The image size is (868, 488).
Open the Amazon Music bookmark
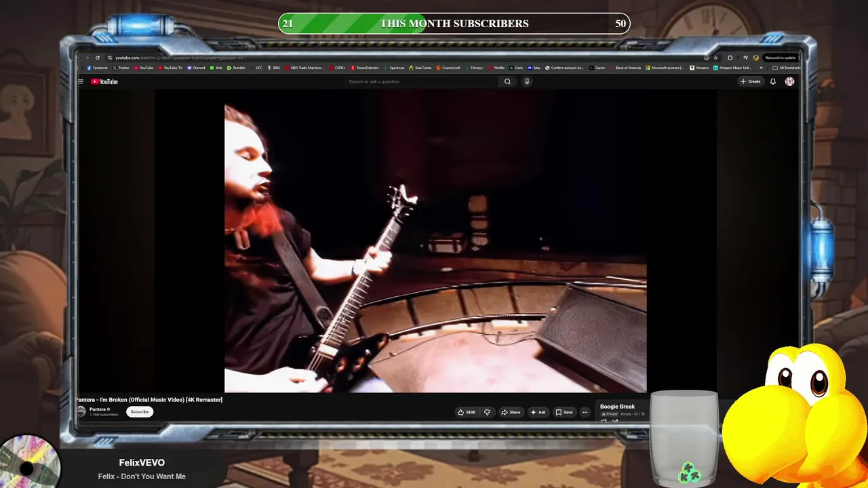click(x=732, y=68)
